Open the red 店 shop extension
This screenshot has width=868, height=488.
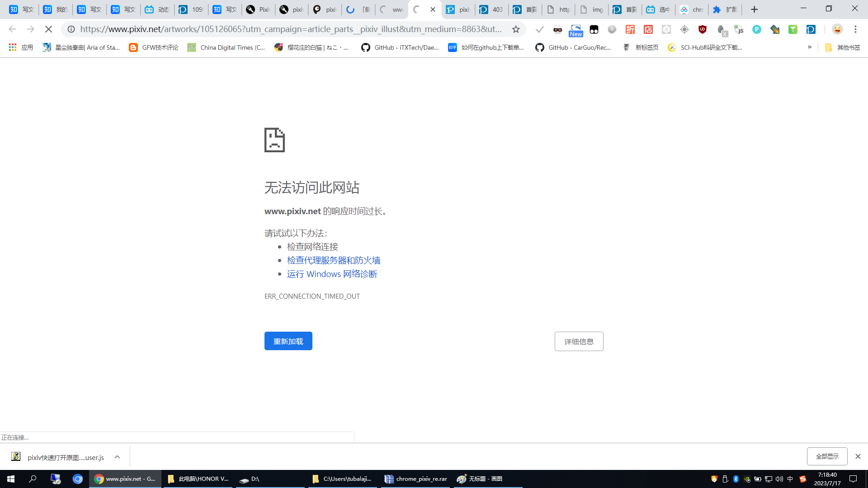tap(648, 29)
